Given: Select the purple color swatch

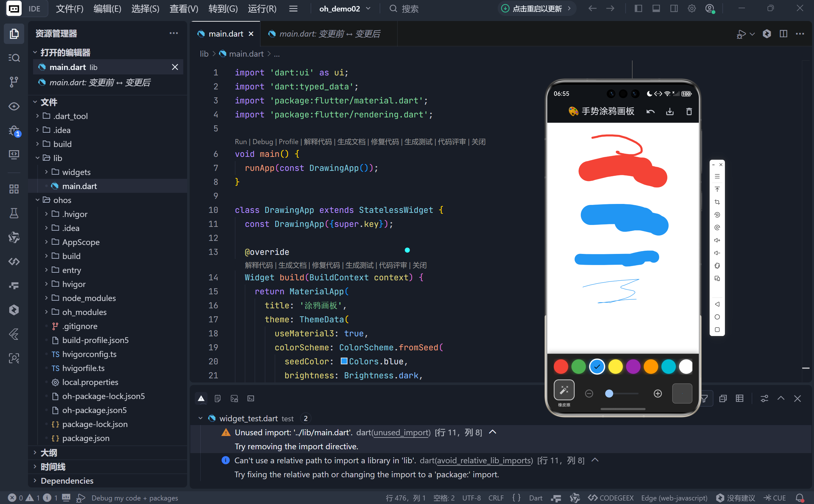Looking at the screenshot, I should (633, 367).
